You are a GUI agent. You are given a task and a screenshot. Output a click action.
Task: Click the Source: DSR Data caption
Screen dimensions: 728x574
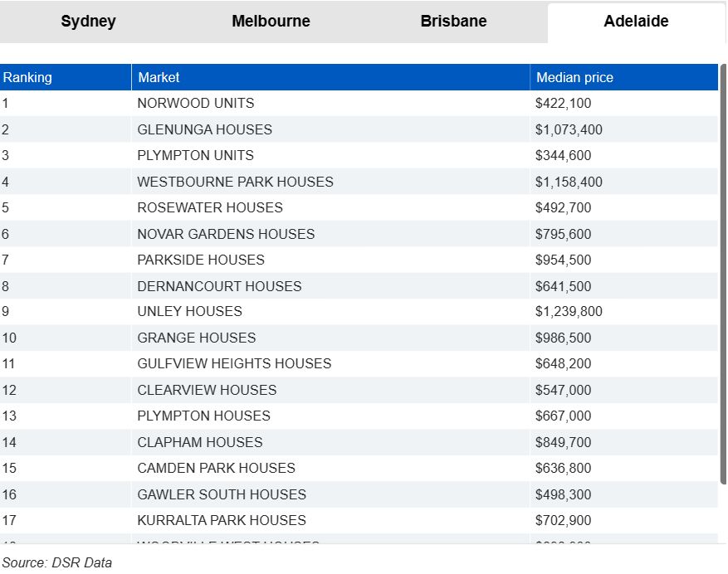coord(56,562)
